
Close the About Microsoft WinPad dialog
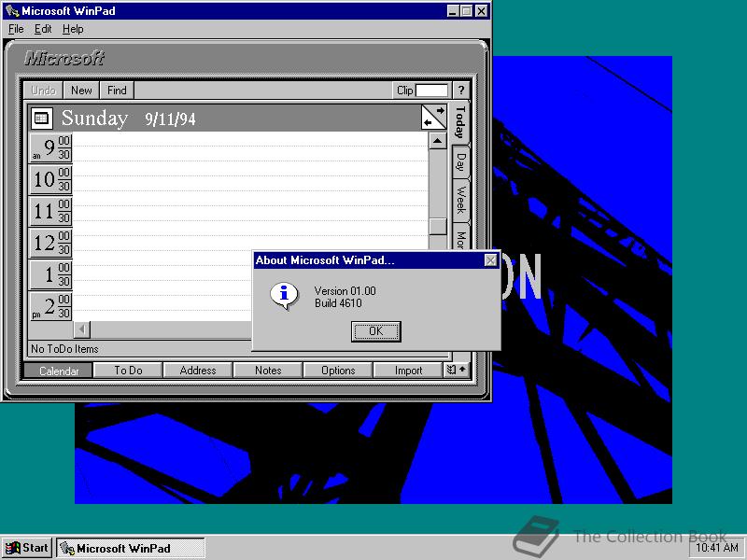click(490, 260)
